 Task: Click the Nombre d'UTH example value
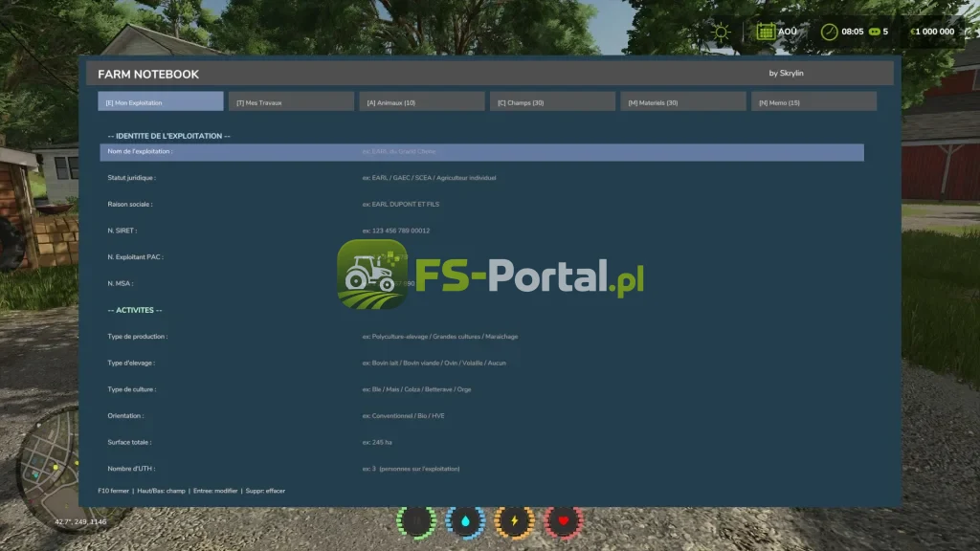pos(411,469)
